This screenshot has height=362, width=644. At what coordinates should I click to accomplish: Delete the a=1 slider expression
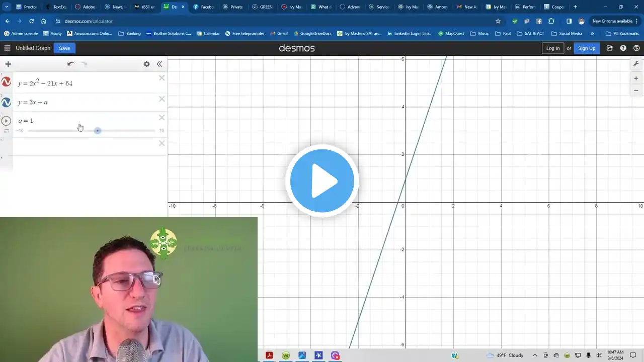[x=162, y=118]
